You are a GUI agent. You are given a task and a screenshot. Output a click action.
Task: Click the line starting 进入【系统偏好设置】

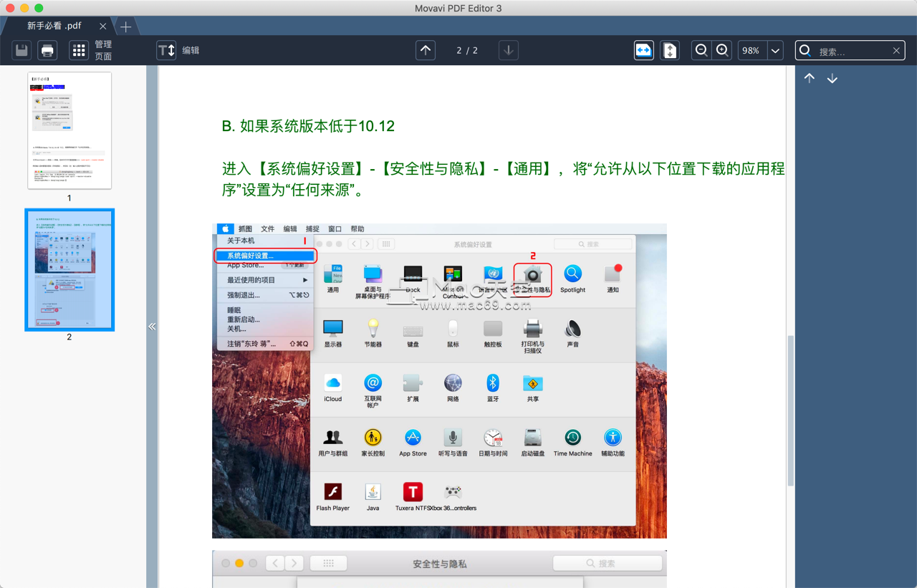(x=503, y=169)
